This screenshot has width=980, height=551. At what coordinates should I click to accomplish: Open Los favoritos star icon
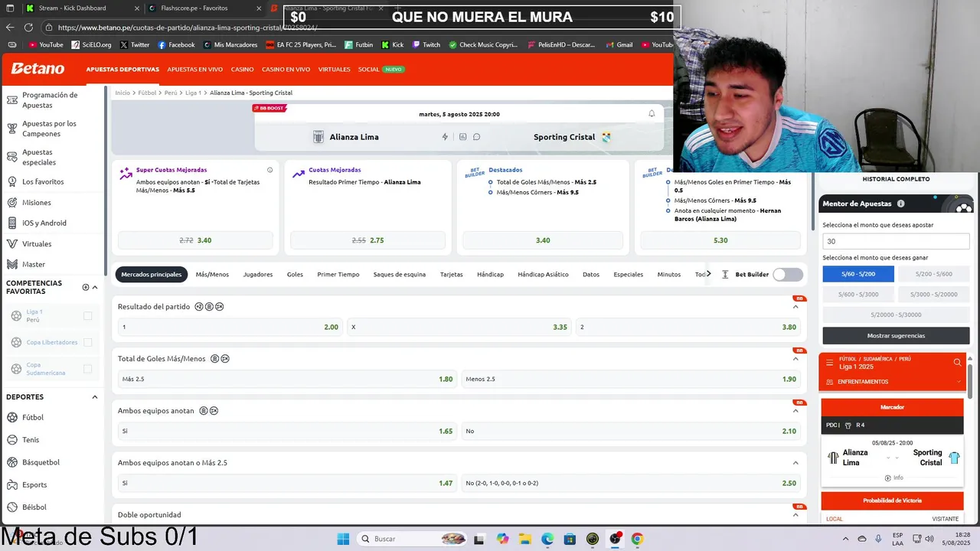(x=12, y=182)
